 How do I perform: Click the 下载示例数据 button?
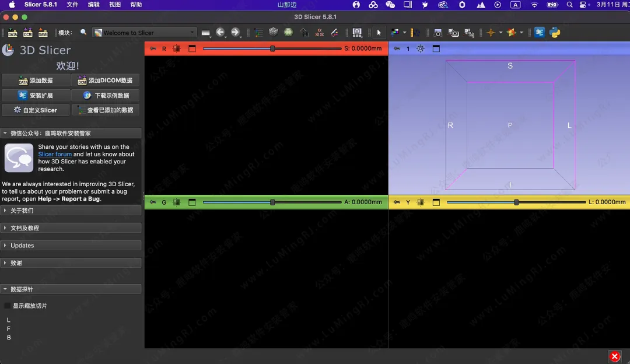[x=106, y=95]
